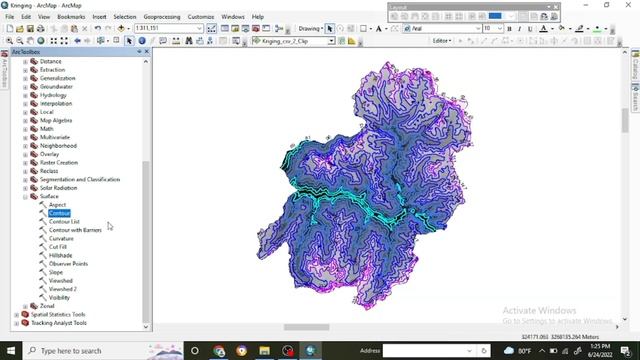The height and width of the screenshot is (360, 640).
Task: Open the Find binoculars tool
Action: coord(189,41)
